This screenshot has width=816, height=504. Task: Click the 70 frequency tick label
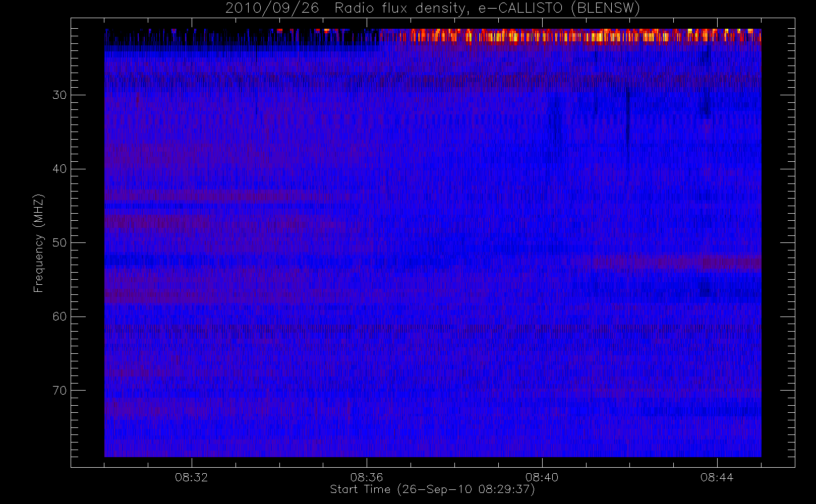click(60, 391)
